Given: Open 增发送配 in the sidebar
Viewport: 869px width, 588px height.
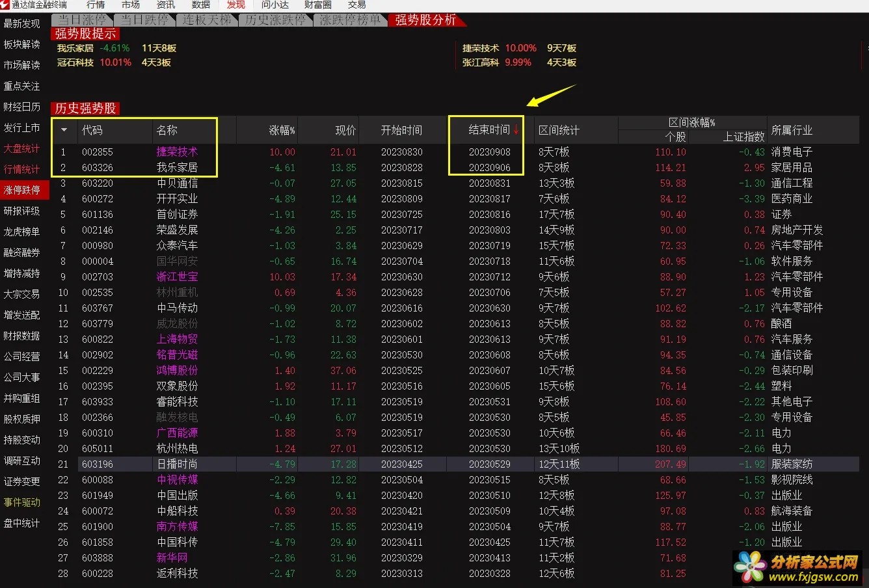Looking at the screenshot, I should (x=21, y=315).
